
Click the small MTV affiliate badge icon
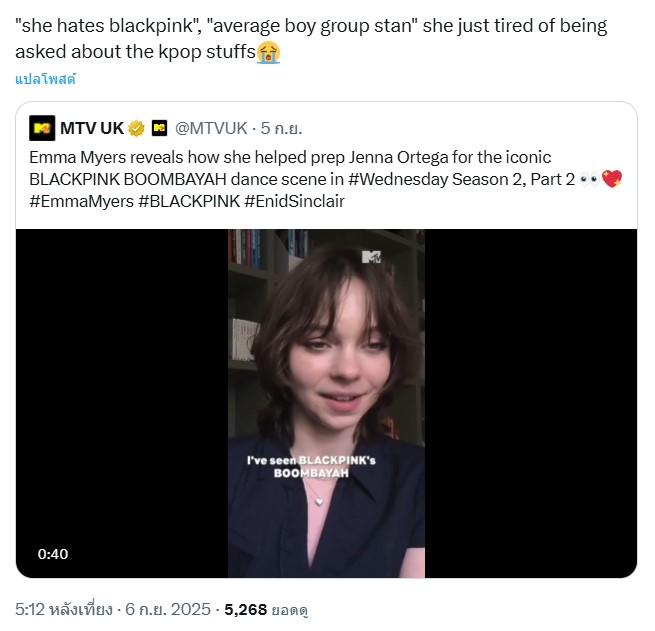(x=159, y=128)
